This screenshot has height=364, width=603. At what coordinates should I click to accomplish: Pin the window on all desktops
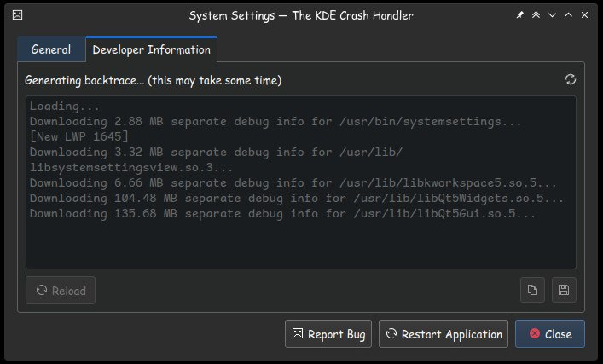click(520, 15)
